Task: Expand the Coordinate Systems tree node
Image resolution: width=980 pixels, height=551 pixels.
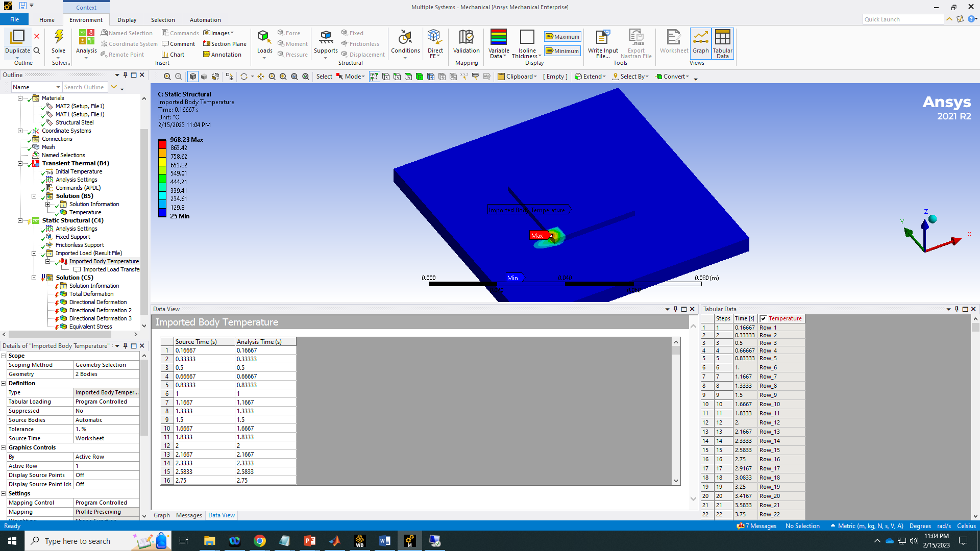Action: 20,131
